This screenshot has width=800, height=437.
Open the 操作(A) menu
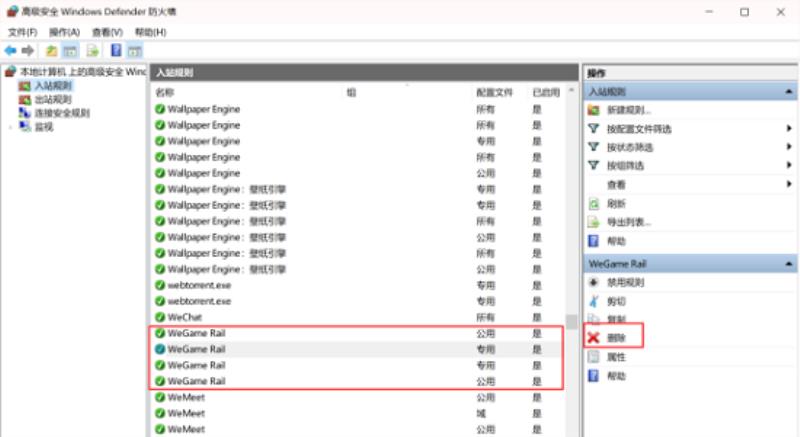click(64, 32)
